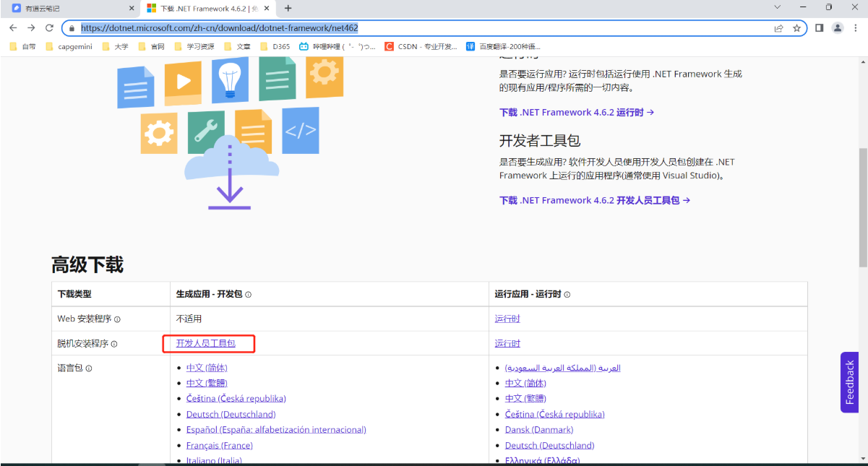Click info icon next to 脱机安装程序
The height and width of the screenshot is (466, 868).
pyautogui.click(x=113, y=344)
